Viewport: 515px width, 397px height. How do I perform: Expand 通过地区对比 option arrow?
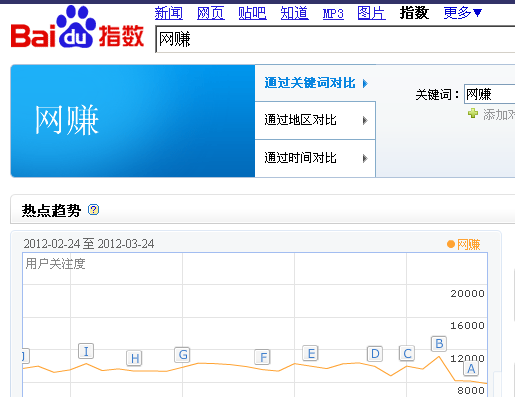365,120
